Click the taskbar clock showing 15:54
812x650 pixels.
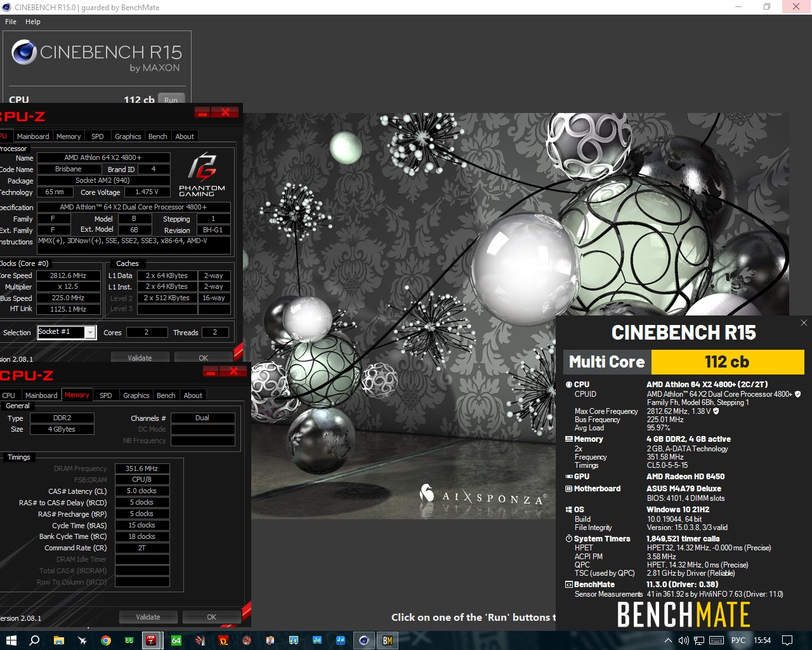763,640
